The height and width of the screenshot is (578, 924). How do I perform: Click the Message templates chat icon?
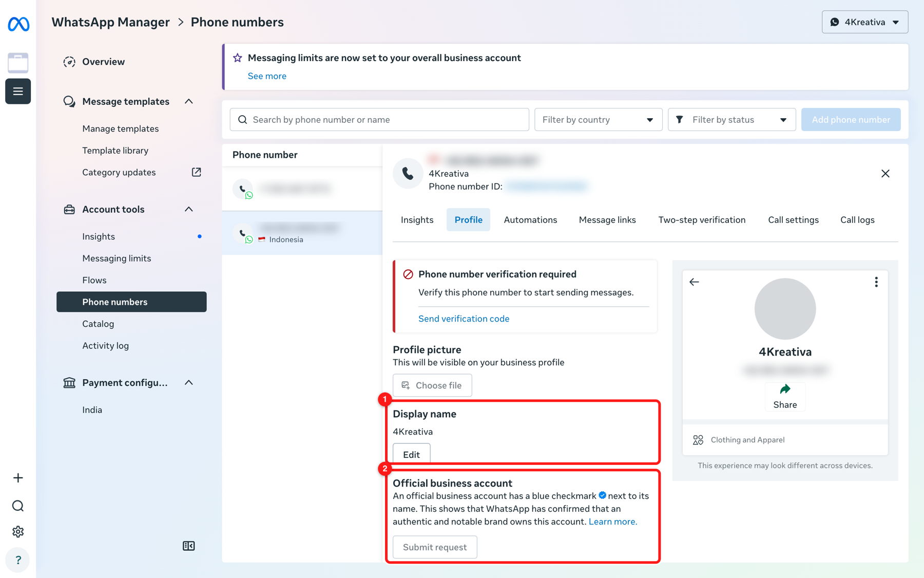(69, 101)
